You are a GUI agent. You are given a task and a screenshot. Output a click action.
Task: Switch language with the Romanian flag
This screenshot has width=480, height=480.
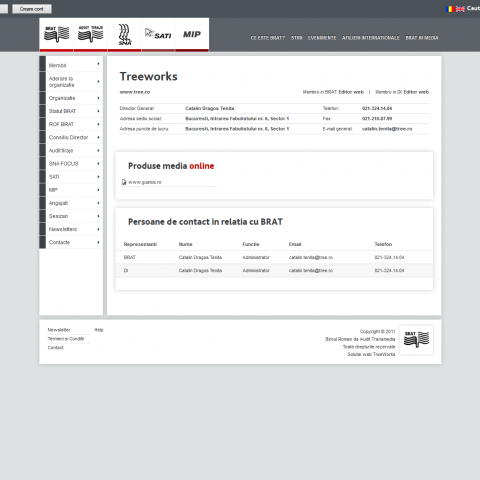pos(450,9)
